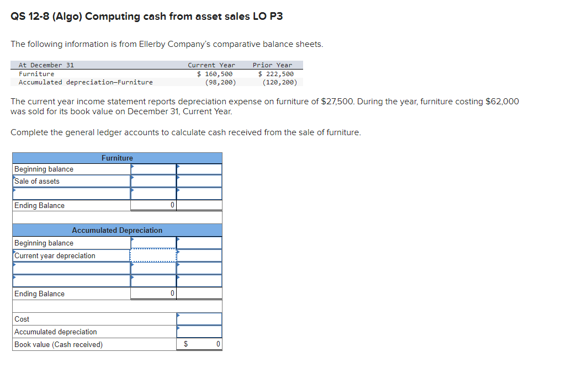The height and width of the screenshot is (384, 588).
Task: Click the Furniture Ending Balance cell showing 0
Action: [x=153, y=205]
